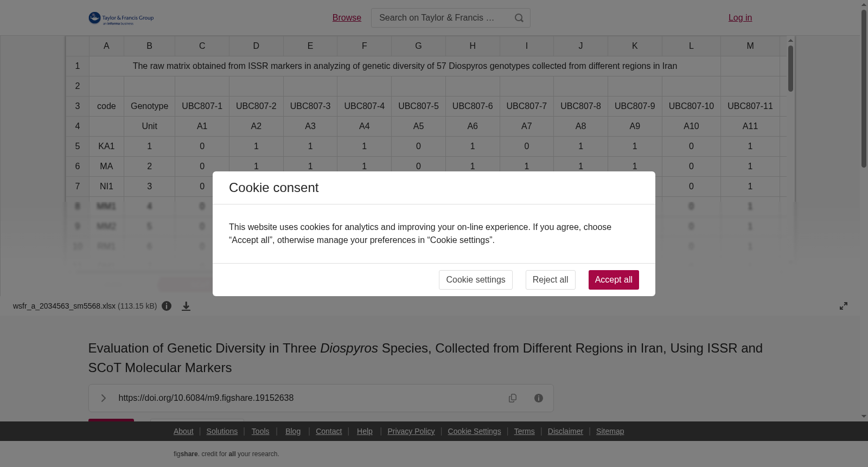
Task: Open file info icon beside xlsx filename
Action: (167, 306)
